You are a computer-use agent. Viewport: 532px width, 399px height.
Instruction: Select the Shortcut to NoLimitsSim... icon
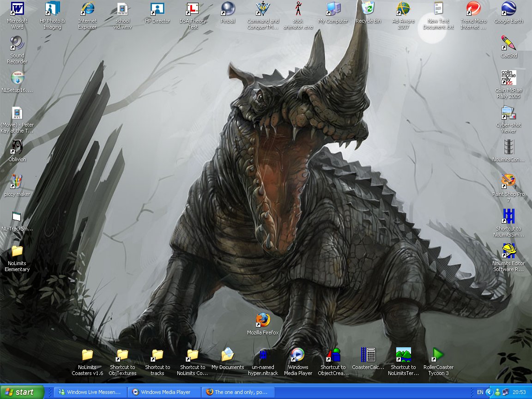[x=508, y=217]
